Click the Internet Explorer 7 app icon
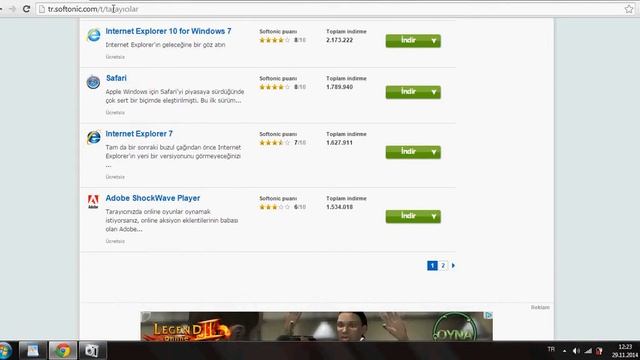Viewport: 640px width, 360px height. (93, 138)
